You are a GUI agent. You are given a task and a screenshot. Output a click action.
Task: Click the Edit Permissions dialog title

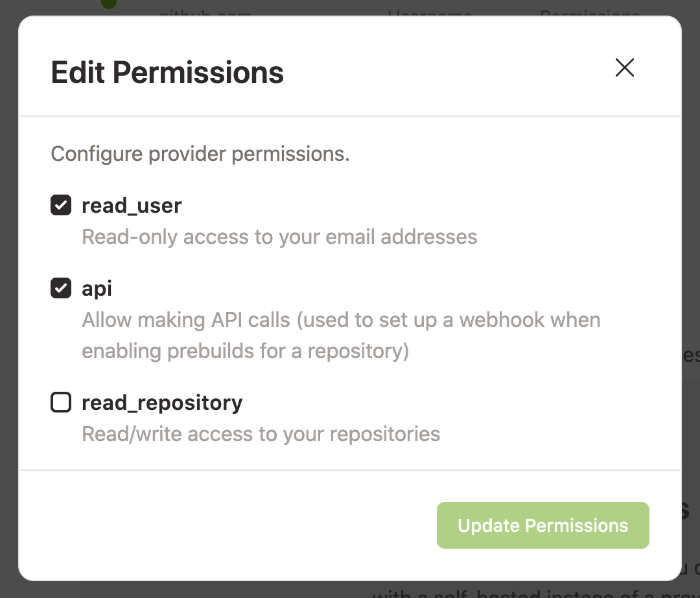(x=167, y=72)
